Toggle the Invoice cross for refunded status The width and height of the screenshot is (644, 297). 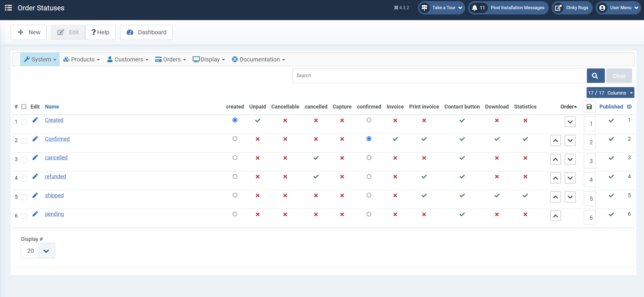click(395, 177)
